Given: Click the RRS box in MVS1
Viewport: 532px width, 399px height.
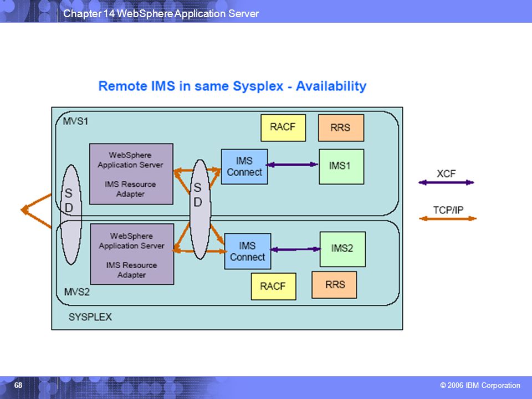Looking at the screenshot, I should 341,127.
